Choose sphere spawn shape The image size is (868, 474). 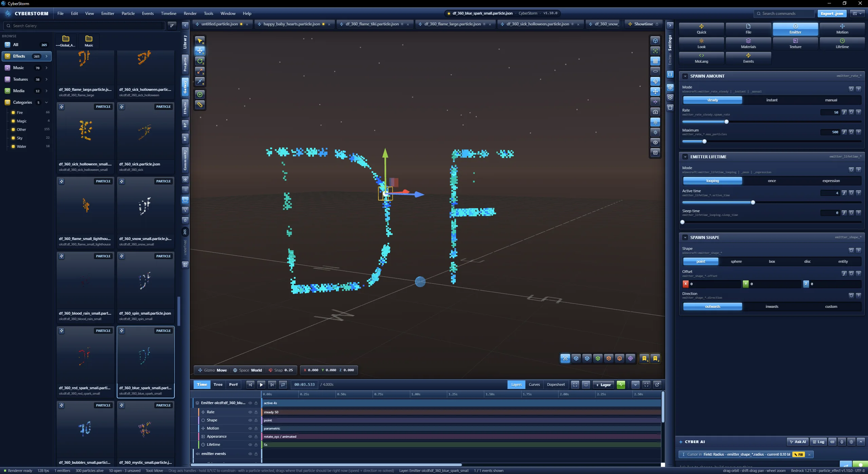click(736, 261)
